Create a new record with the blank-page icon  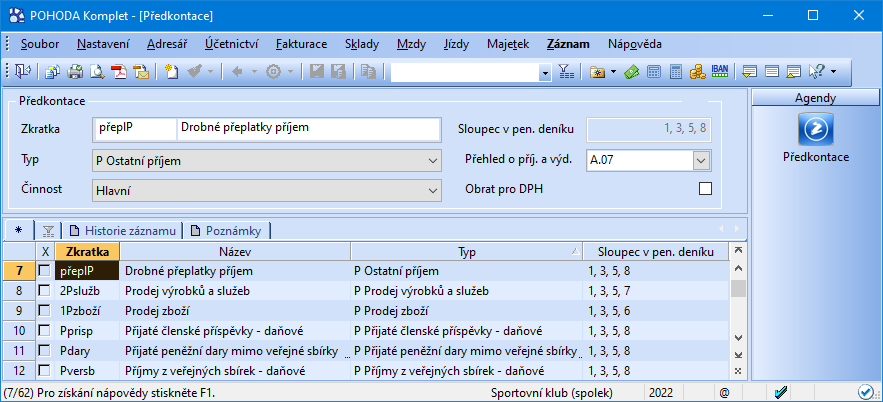click(172, 72)
